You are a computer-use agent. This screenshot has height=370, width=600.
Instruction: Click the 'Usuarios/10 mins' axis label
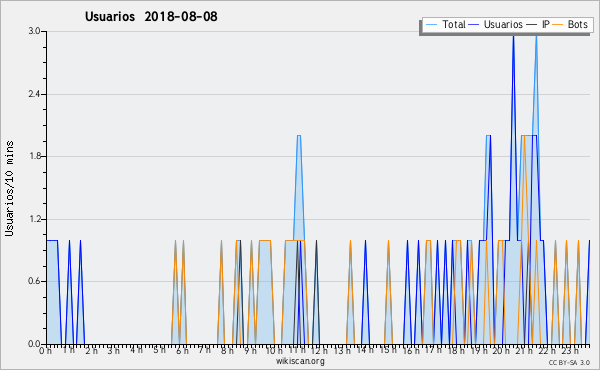(9, 188)
